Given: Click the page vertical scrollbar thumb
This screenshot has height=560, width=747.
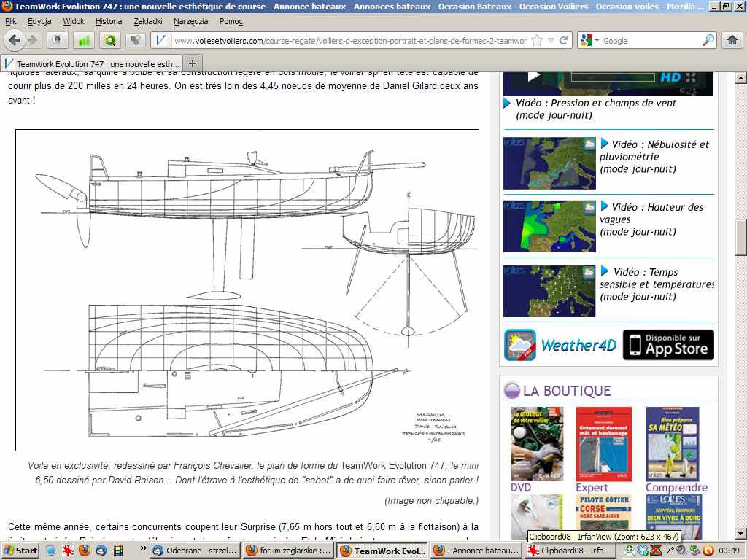Looking at the screenshot, I should pos(740,237).
